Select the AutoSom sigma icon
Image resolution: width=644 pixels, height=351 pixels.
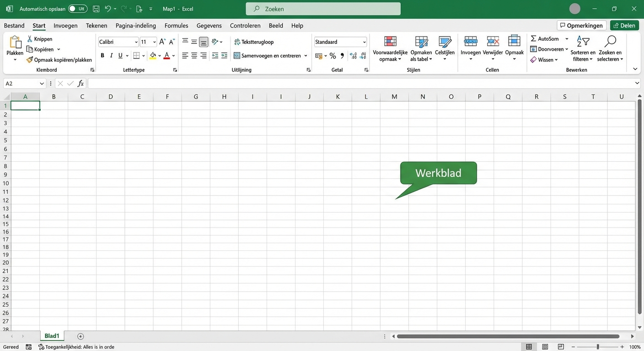[533, 39]
